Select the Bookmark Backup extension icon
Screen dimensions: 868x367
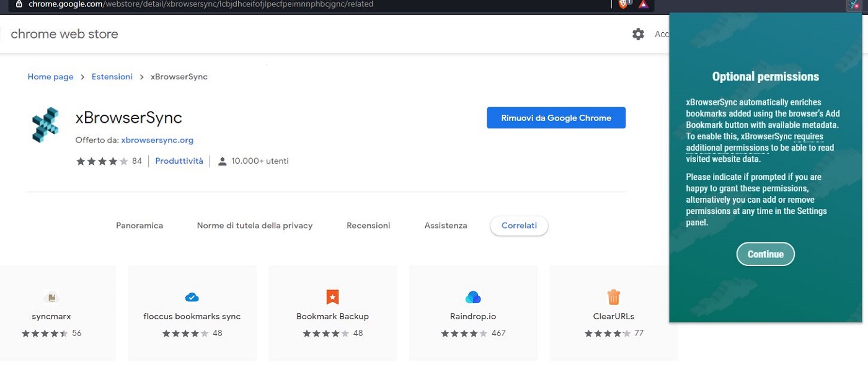pyautogui.click(x=332, y=298)
